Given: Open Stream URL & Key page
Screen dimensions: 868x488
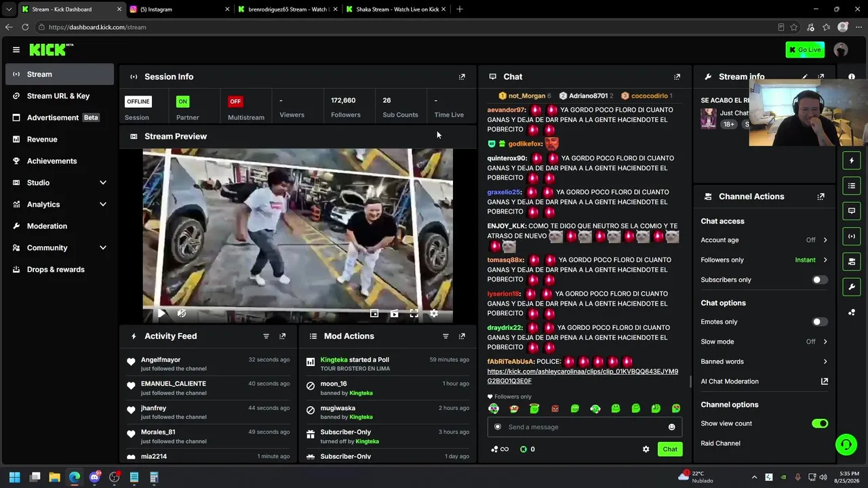Looking at the screenshot, I should tap(60, 96).
